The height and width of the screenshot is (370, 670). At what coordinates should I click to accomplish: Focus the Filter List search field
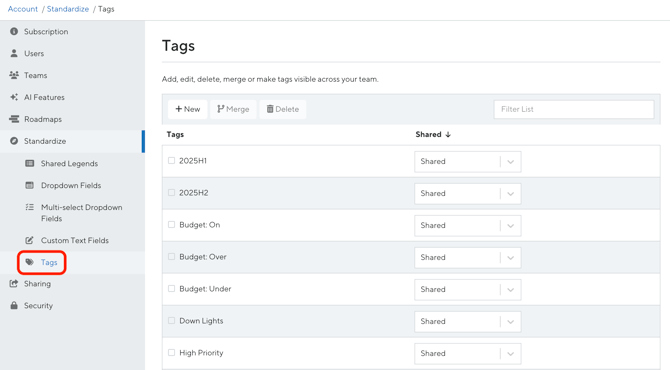pyautogui.click(x=574, y=109)
